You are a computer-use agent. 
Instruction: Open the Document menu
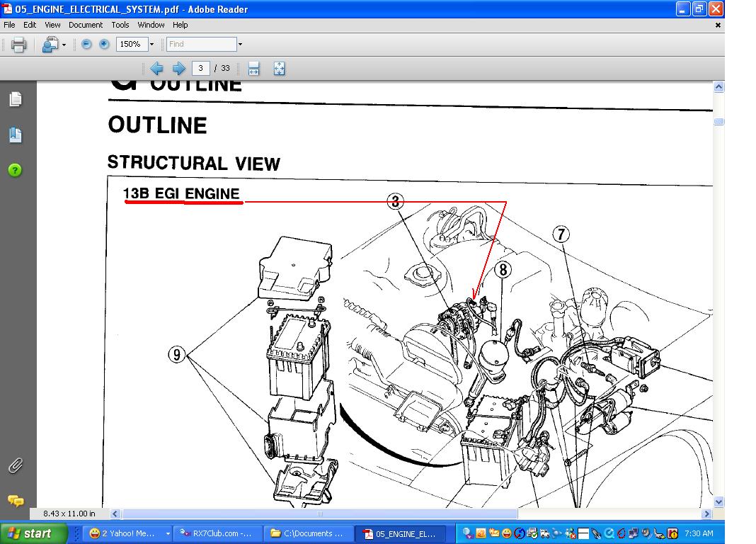tap(86, 25)
